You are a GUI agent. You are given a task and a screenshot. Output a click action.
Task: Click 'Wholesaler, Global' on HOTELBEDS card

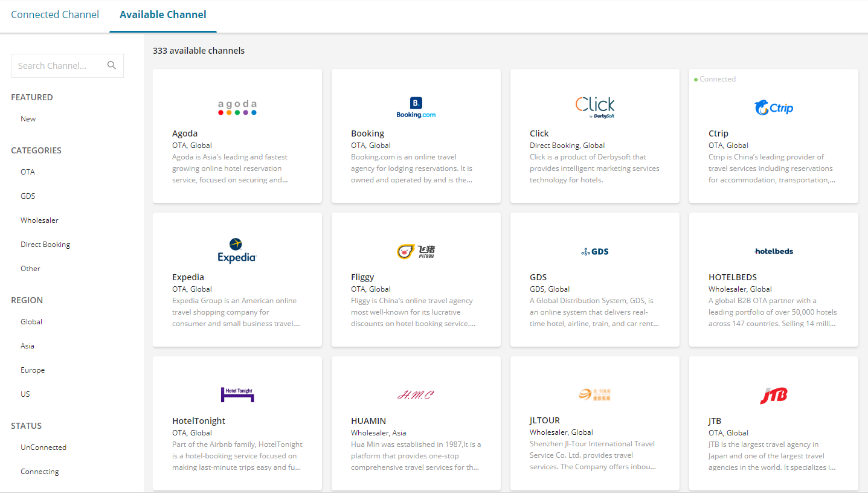740,289
